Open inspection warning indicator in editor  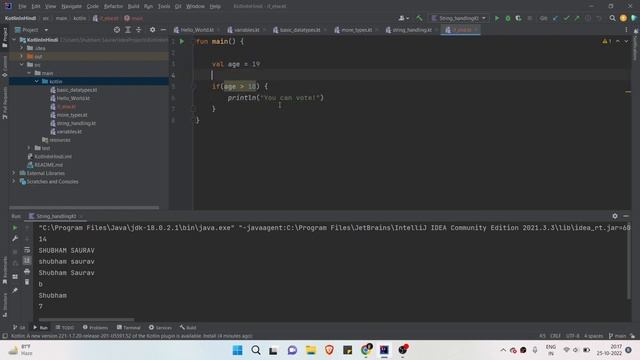coord(607,41)
